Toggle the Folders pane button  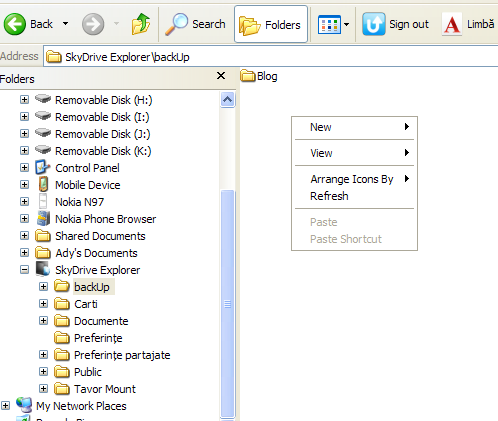point(271,24)
